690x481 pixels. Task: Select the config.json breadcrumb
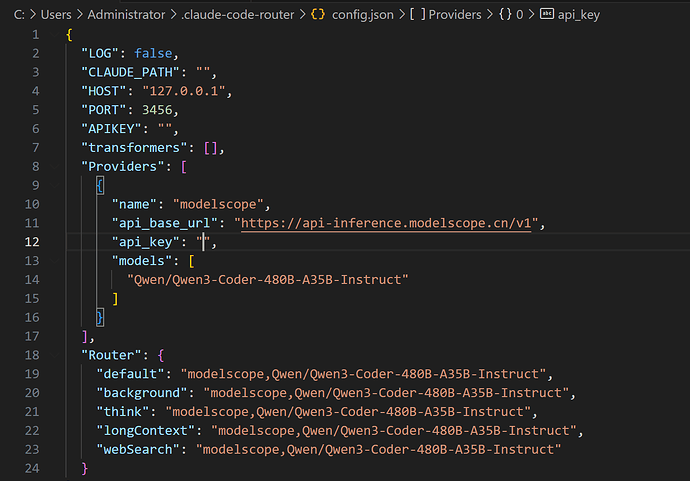point(363,15)
